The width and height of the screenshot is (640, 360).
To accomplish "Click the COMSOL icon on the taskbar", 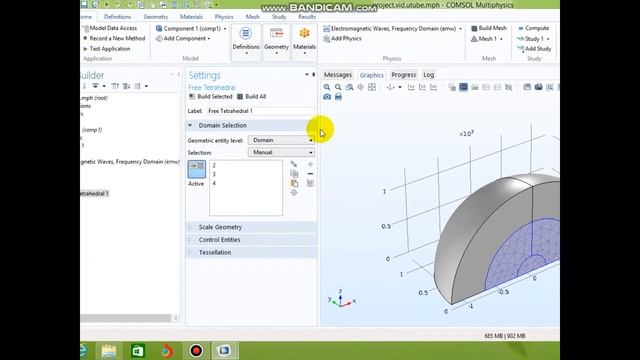I will (224, 351).
